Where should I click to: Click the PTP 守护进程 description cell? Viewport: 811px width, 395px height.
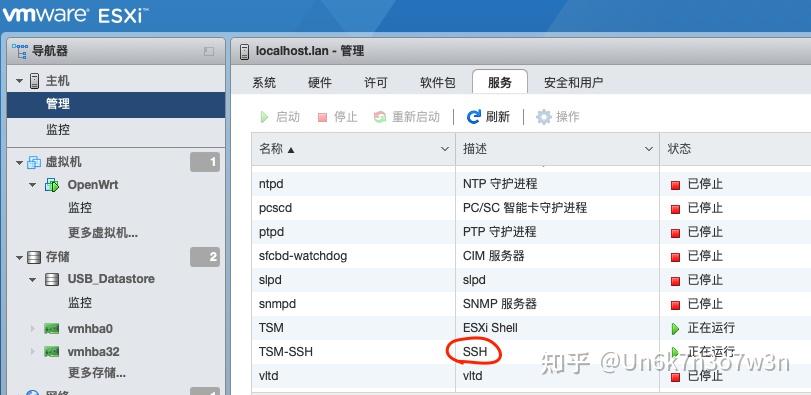(x=558, y=232)
